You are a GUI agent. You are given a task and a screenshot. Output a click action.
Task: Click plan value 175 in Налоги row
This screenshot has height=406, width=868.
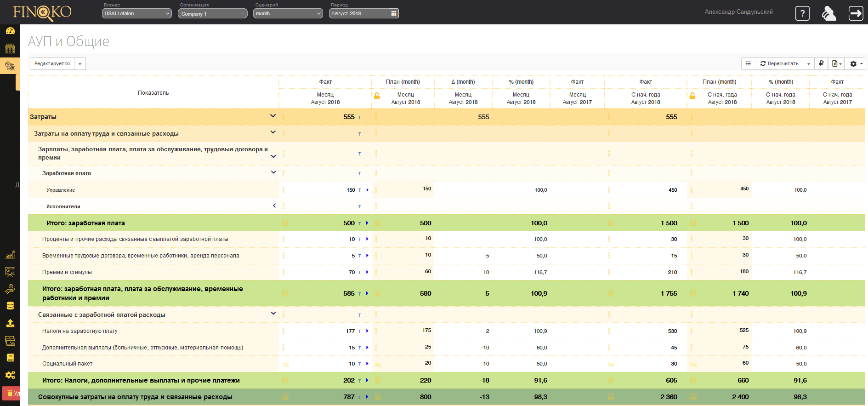pyautogui.click(x=426, y=330)
